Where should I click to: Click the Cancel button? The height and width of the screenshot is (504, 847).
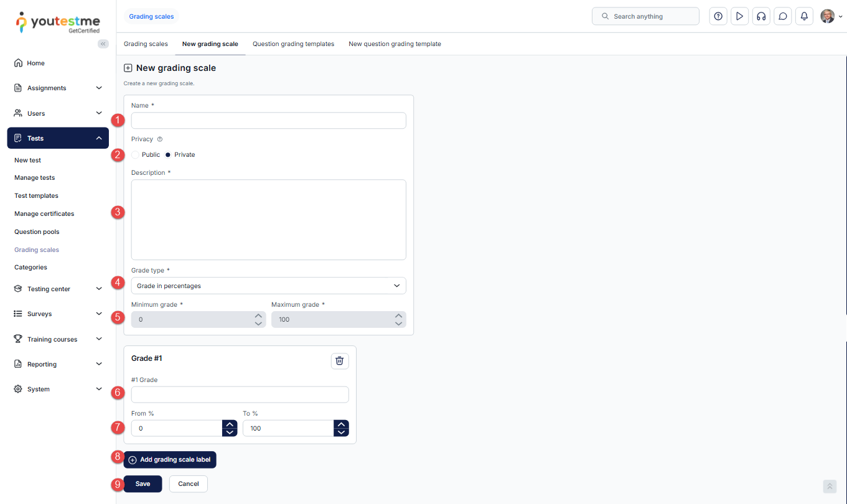point(189,484)
